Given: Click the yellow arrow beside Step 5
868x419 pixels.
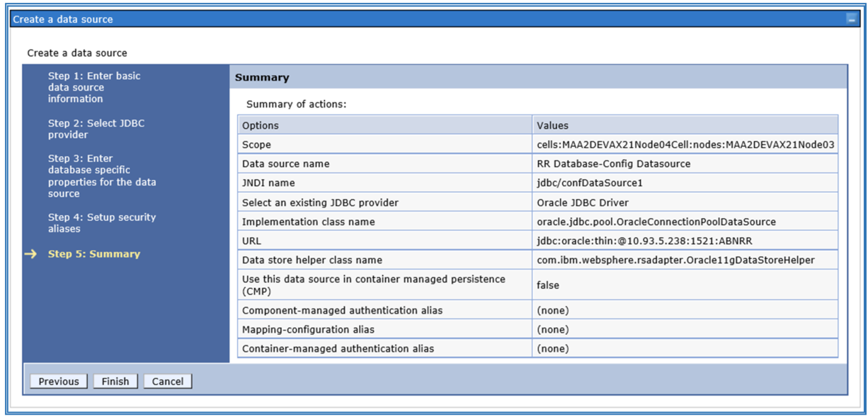Looking at the screenshot, I should (30, 254).
